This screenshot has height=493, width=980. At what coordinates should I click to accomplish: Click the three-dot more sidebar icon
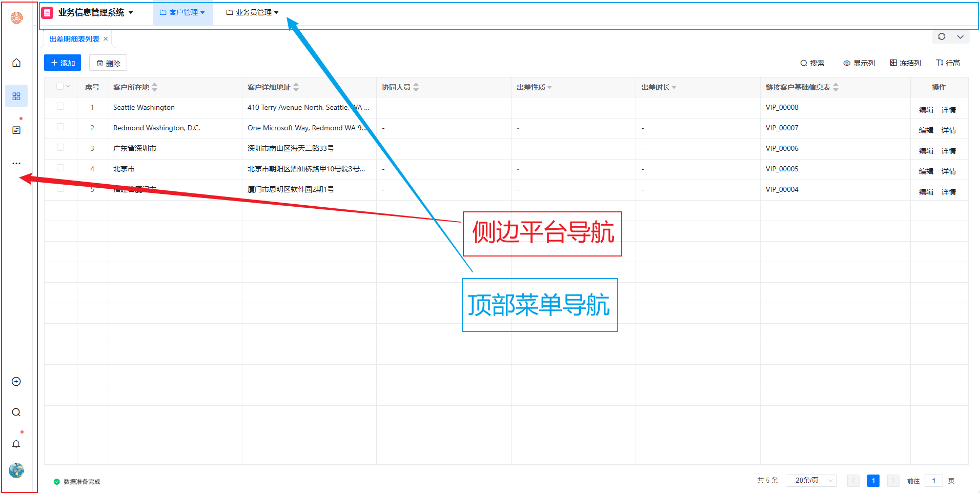click(16, 164)
